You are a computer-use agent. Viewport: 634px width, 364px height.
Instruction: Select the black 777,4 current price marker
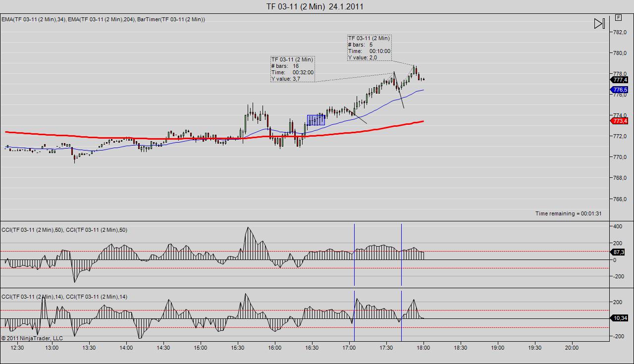point(620,80)
